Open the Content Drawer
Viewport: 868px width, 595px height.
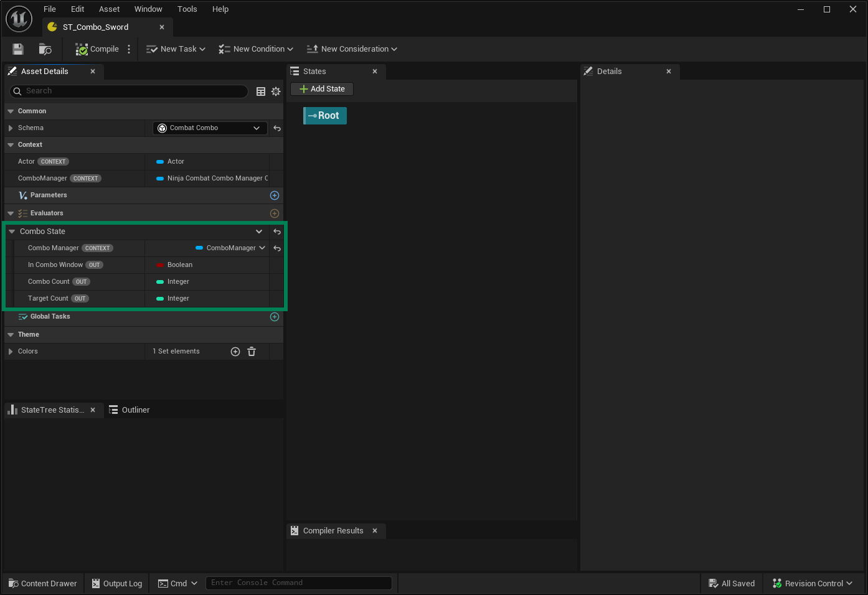click(43, 584)
